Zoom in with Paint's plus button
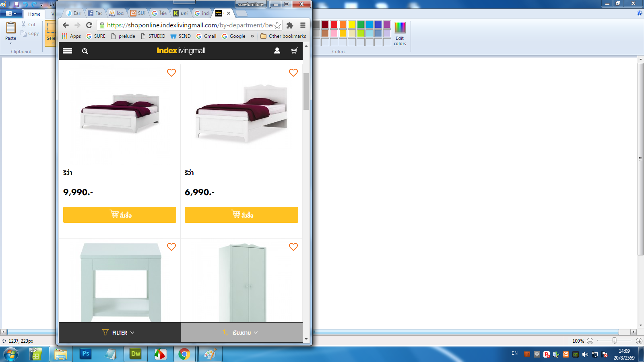The height and width of the screenshot is (362, 644). [639, 341]
